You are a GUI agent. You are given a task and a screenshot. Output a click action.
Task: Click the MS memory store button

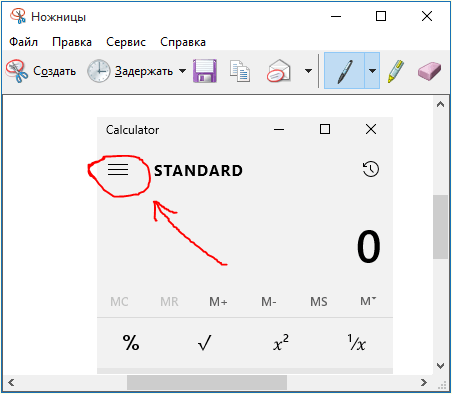point(319,302)
